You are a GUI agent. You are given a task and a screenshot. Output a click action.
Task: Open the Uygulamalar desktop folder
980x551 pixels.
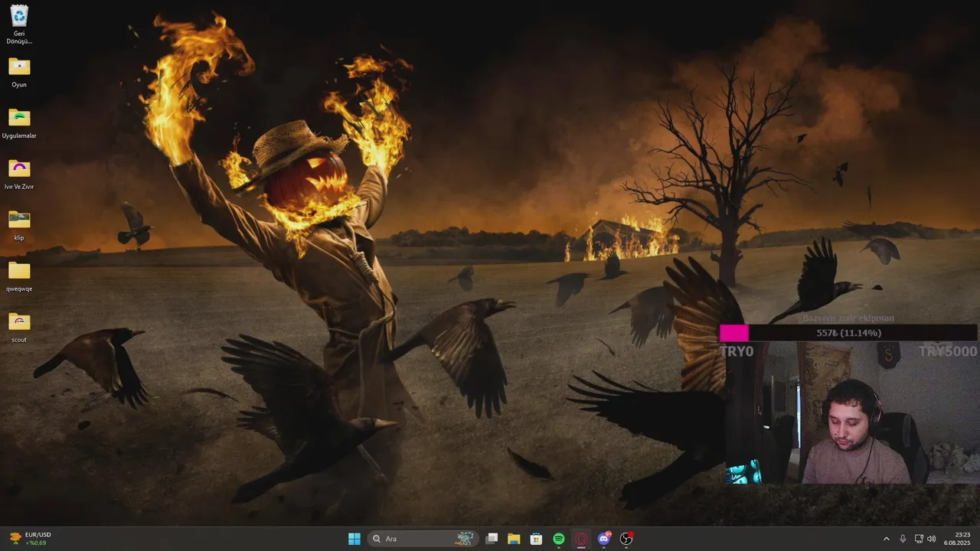19,122
